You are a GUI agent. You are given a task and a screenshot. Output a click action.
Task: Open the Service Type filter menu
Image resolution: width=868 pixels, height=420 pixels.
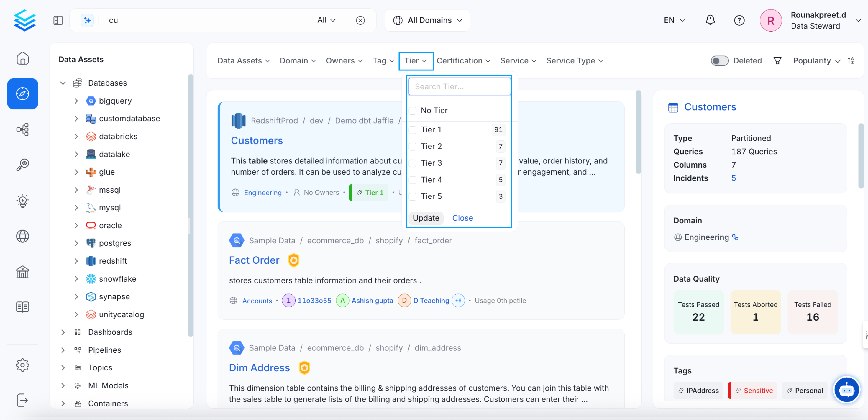click(574, 61)
